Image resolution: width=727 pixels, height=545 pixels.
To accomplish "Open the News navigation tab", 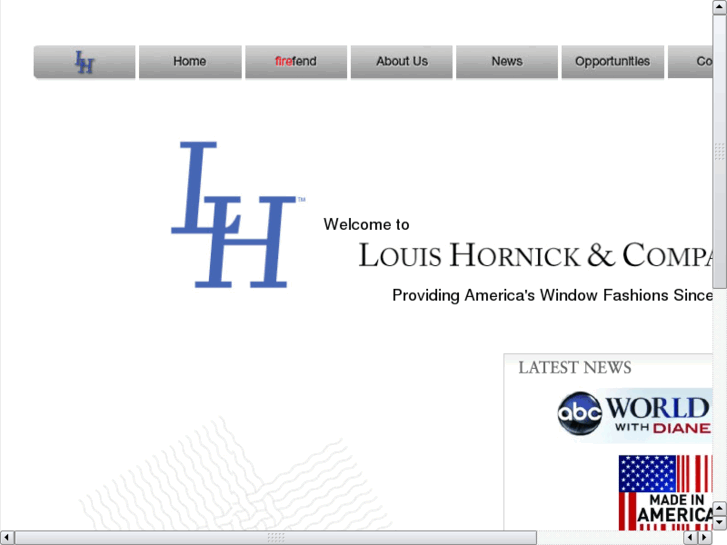I will point(507,62).
